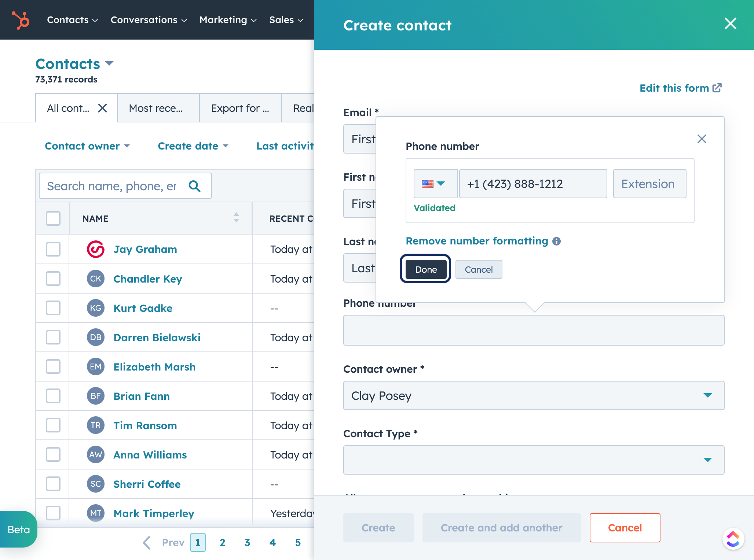Click the EM avatar for Elizabeth Marsh
Viewport: 754px width, 560px height.
[96, 366]
